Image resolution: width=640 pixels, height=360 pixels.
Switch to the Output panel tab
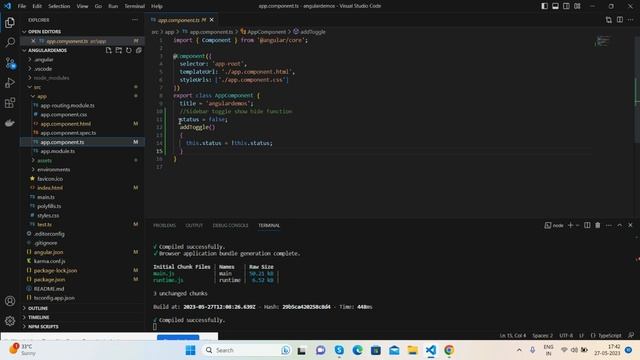194,225
